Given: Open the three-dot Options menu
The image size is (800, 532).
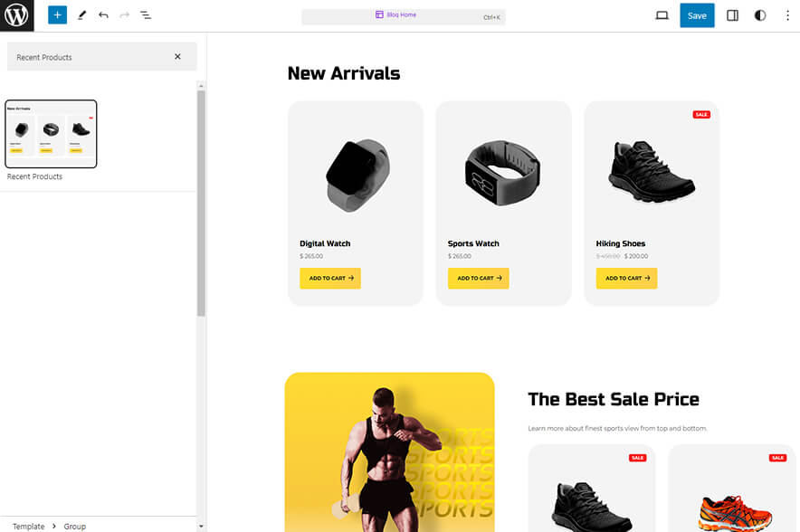Looking at the screenshot, I should click(x=788, y=15).
